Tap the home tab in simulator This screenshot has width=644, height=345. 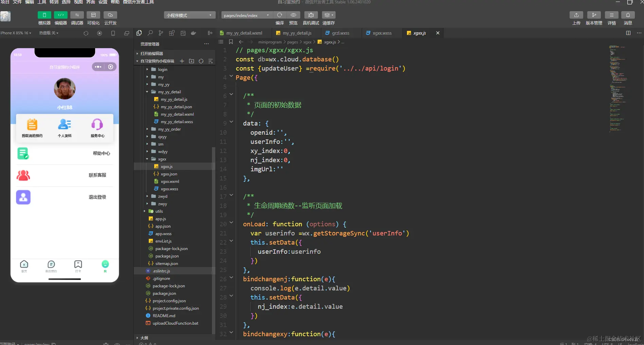[24, 266]
